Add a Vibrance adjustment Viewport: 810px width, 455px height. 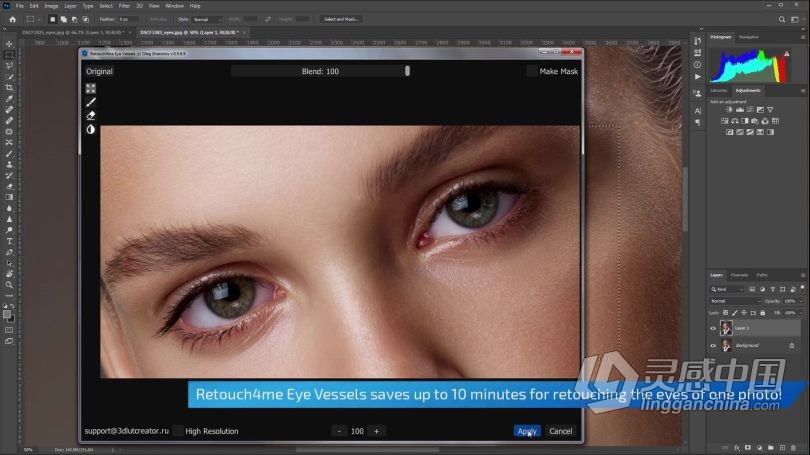(x=770, y=109)
